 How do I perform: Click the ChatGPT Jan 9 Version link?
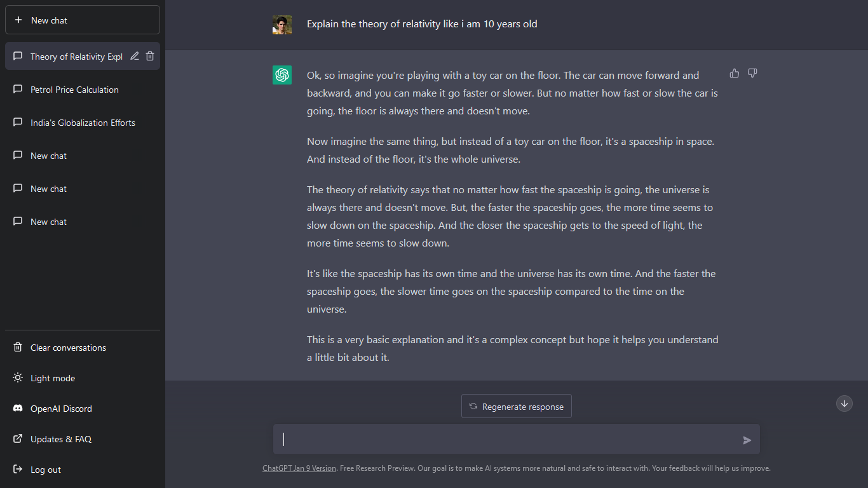pyautogui.click(x=299, y=468)
